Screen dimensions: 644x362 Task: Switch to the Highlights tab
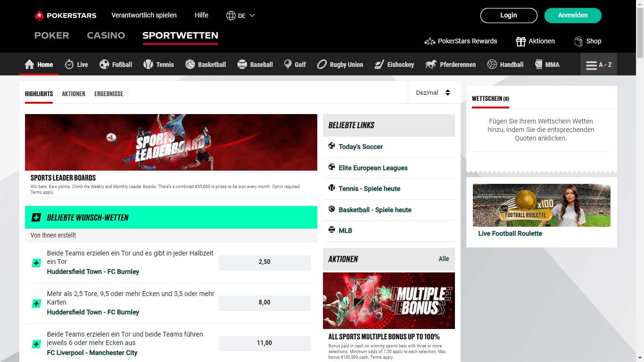click(39, 94)
